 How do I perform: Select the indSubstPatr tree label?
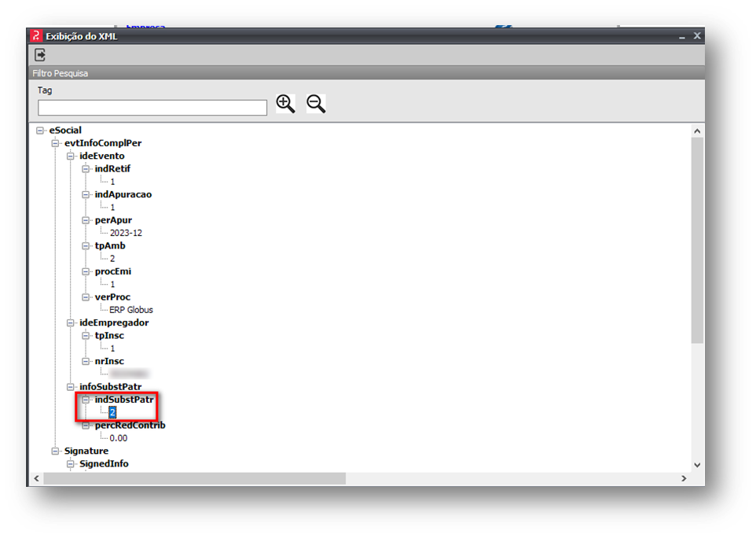point(124,400)
